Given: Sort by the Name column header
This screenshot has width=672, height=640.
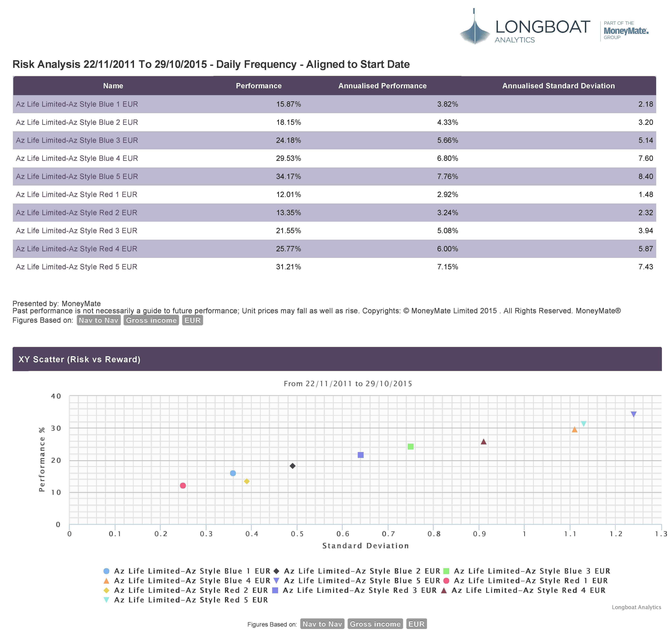Looking at the screenshot, I should click(113, 86).
